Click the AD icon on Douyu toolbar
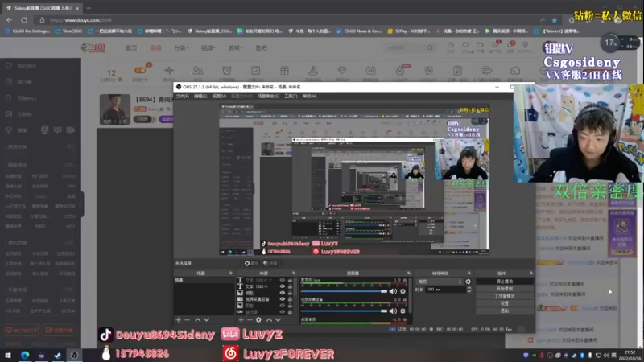 (371, 71)
